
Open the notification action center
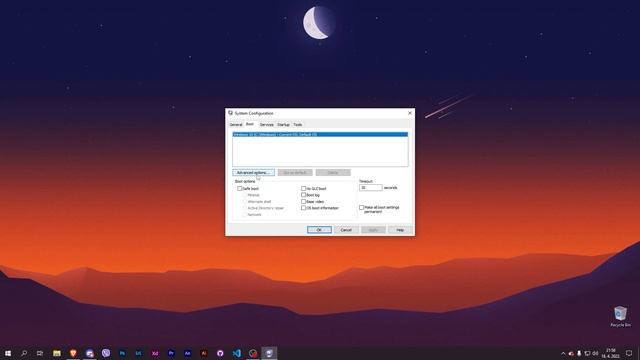coord(629,353)
